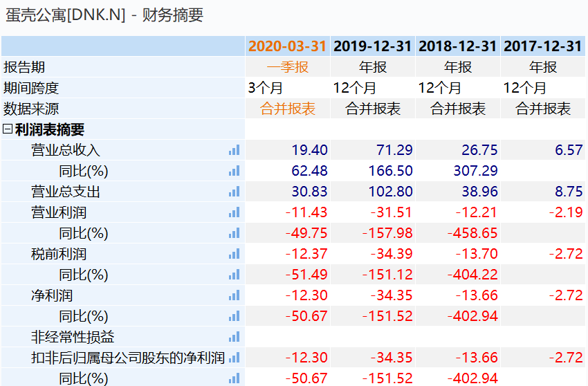Select the 营业总支出 row label

(66, 192)
